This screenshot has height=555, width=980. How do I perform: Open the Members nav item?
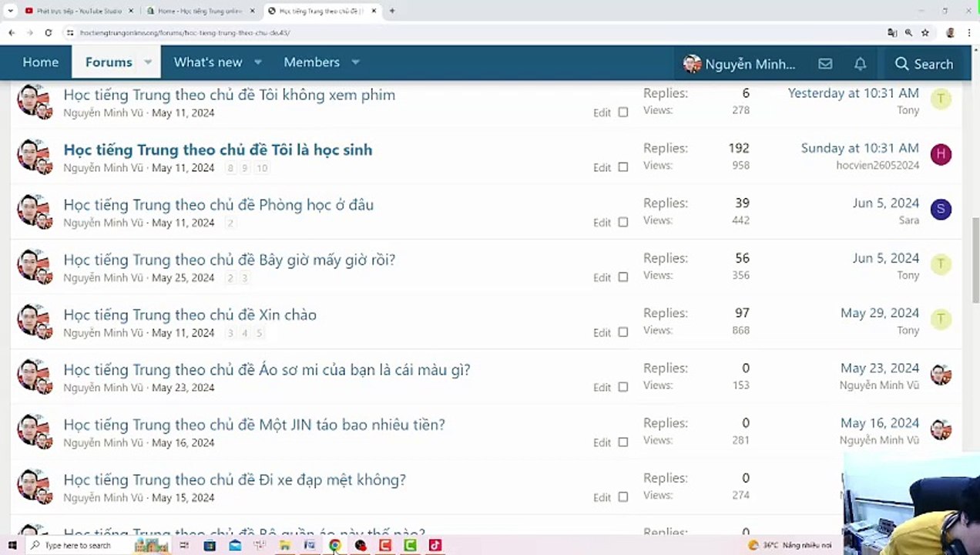(311, 62)
